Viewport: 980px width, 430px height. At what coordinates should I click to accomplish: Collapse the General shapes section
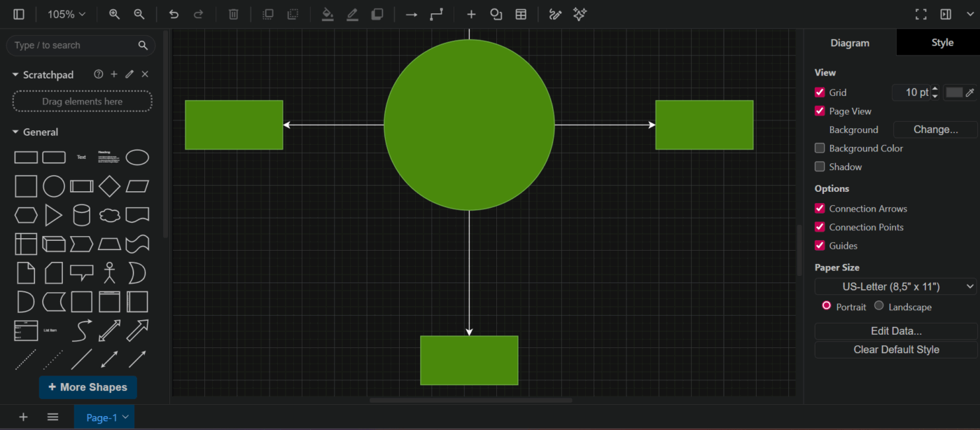pos(15,132)
